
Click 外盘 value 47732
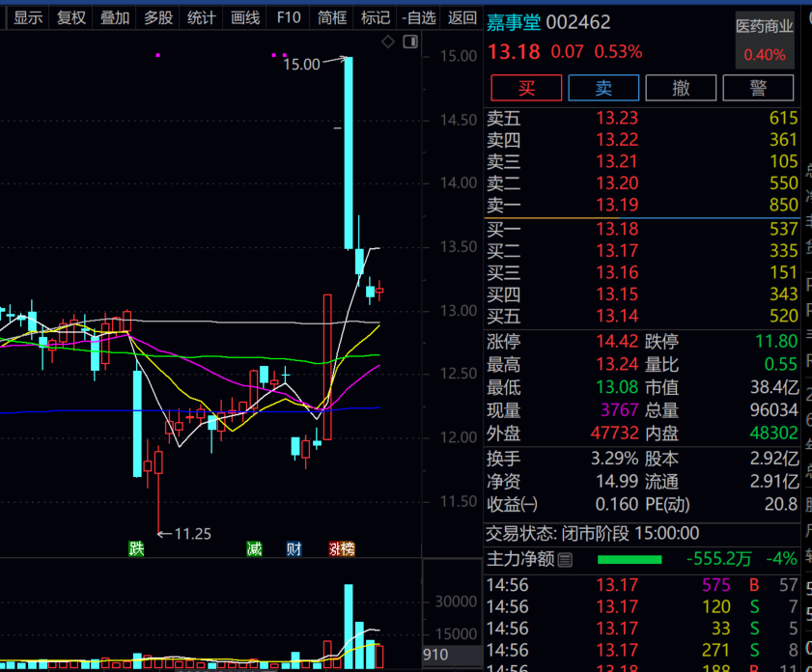pyautogui.click(x=615, y=433)
